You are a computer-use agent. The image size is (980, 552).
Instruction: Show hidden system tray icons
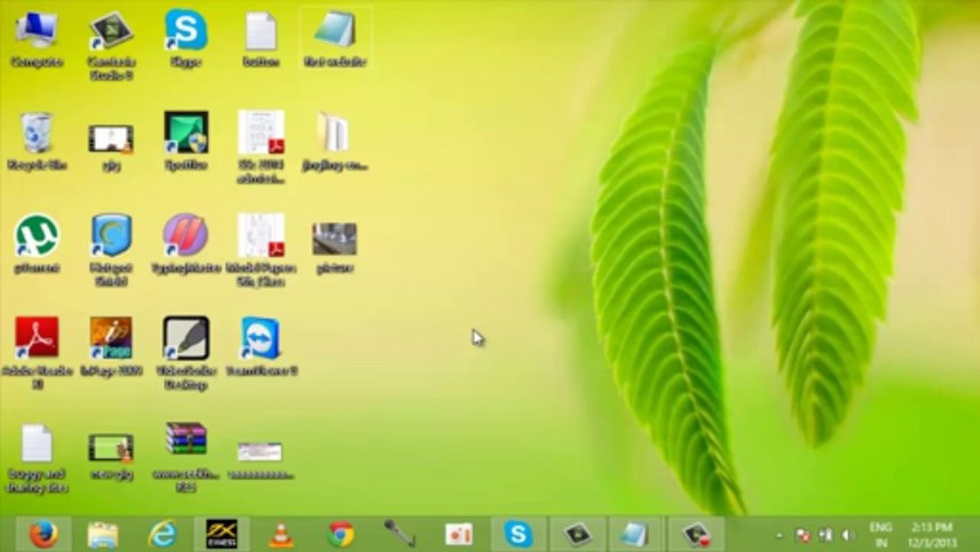(779, 535)
